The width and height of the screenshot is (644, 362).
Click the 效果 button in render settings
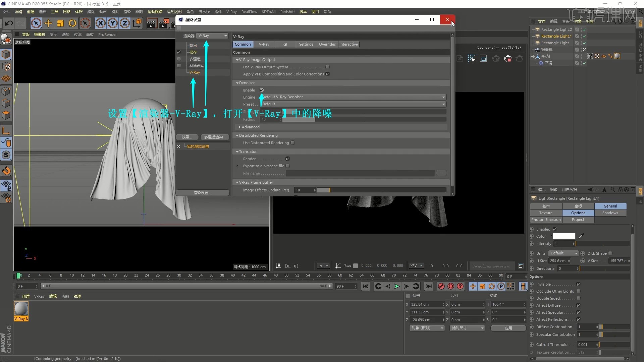coord(187,137)
